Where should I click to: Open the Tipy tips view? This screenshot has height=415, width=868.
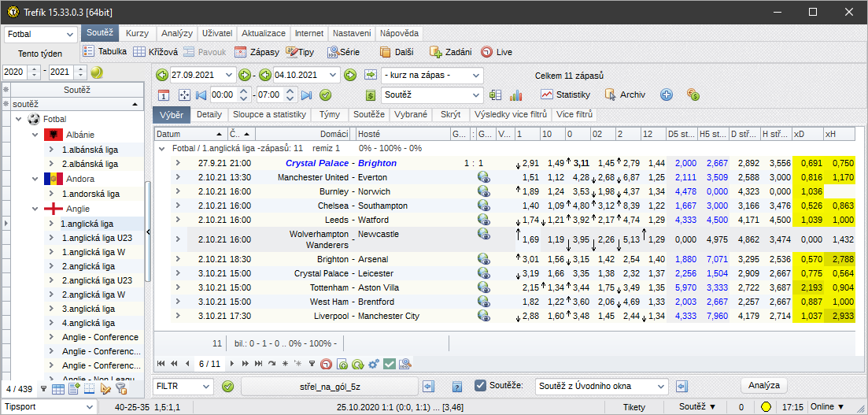(300, 52)
